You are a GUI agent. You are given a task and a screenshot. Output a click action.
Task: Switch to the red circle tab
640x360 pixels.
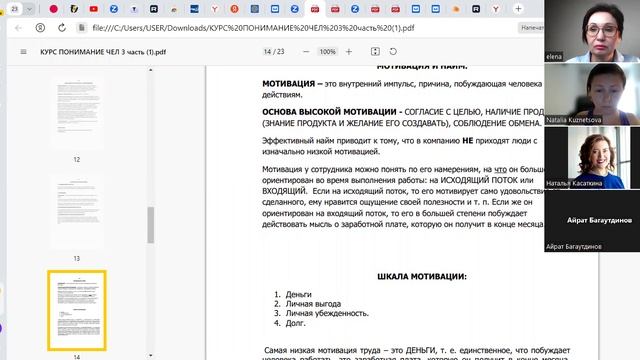53,9
